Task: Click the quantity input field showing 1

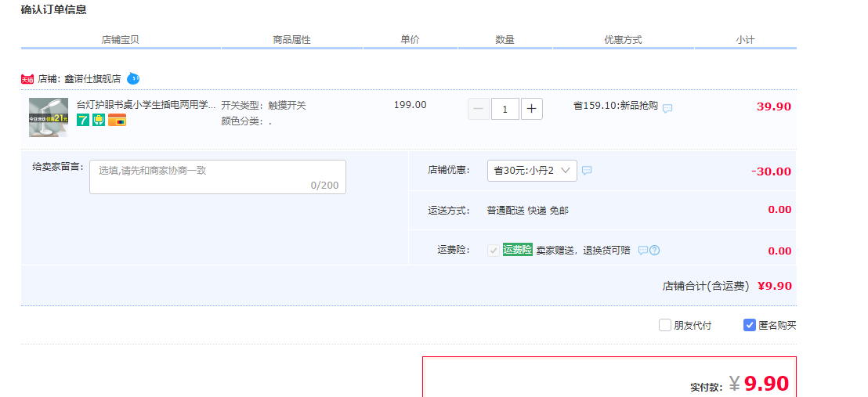Action: coord(505,109)
